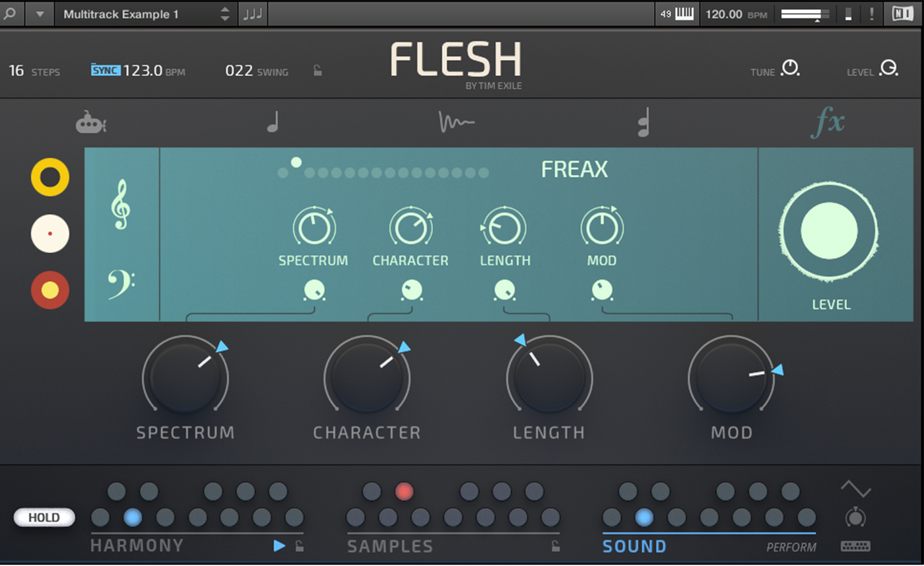
Task: Toggle the lock next to SAMPLES
Action: (556, 546)
